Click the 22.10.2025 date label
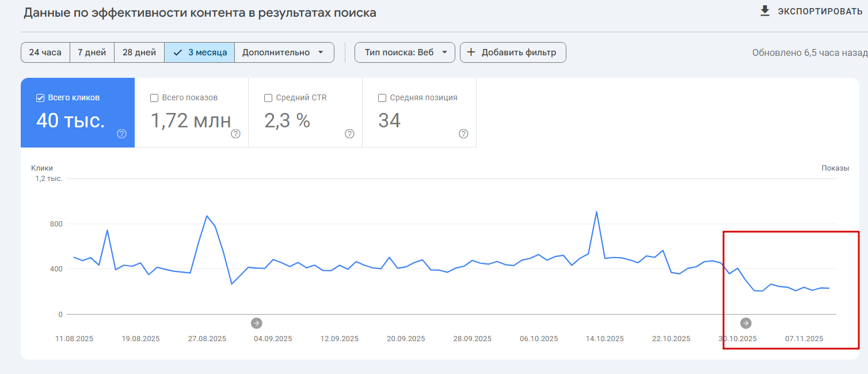 point(671,339)
